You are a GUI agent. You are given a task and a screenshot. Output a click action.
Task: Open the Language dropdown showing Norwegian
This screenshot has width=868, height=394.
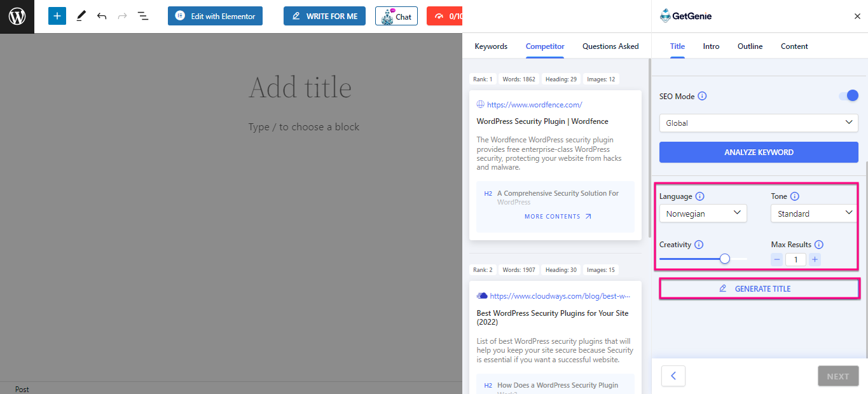click(x=703, y=214)
